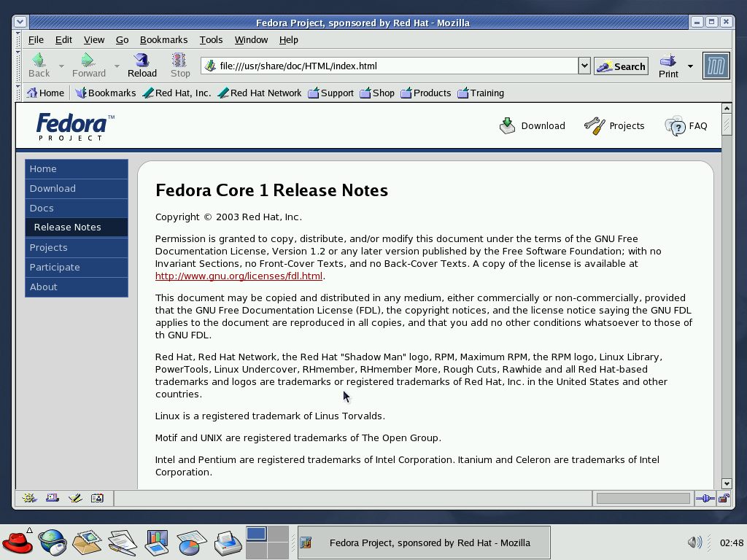
Task: Click the scrollbar up arrow
Action: 726,108
